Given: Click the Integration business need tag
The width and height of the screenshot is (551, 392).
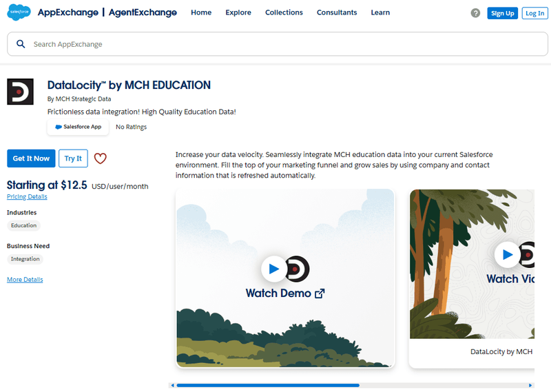Looking at the screenshot, I should [25, 259].
